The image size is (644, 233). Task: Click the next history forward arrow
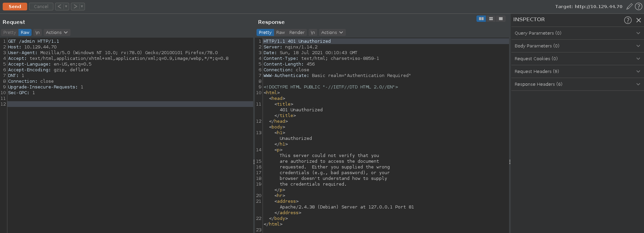pos(75,6)
